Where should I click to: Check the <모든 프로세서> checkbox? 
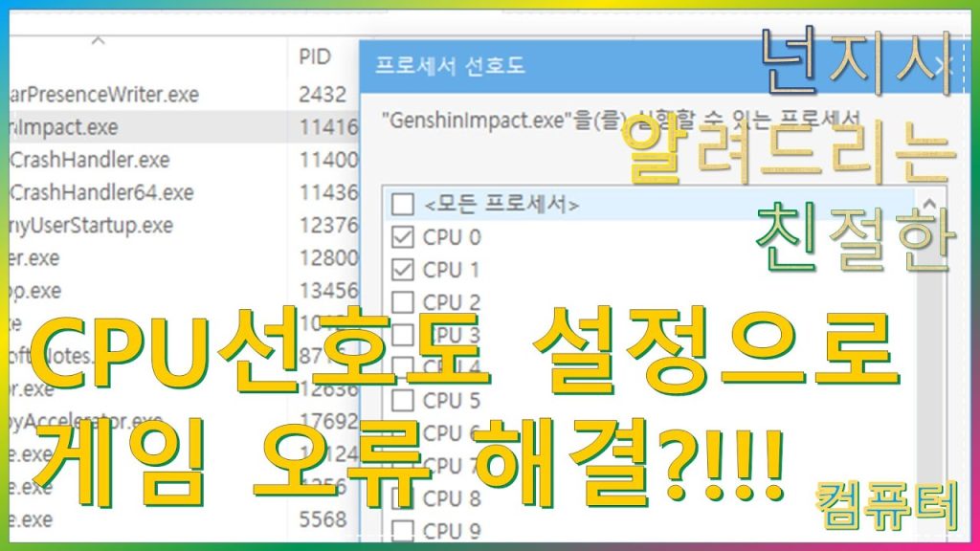pos(403,204)
